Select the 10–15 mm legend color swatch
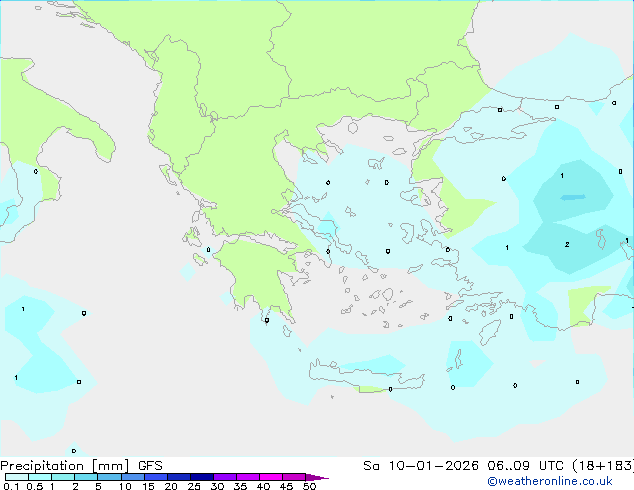This screenshot has height=490, width=634. click(133, 477)
